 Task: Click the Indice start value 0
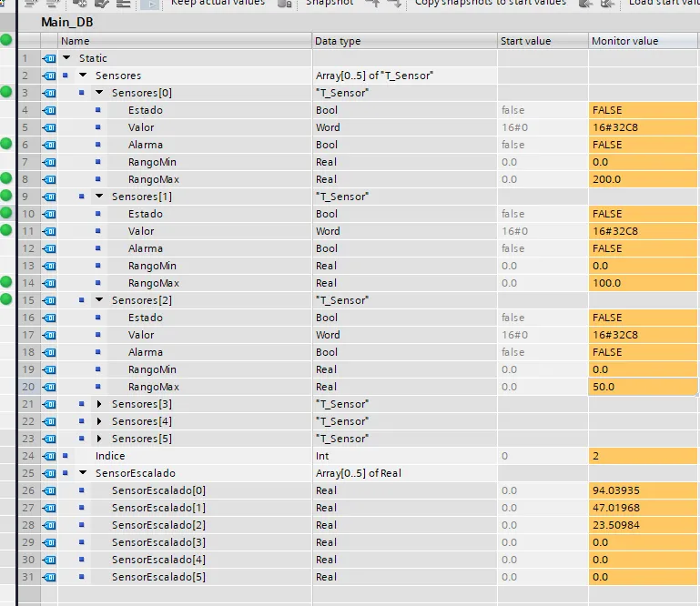click(543, 456)
